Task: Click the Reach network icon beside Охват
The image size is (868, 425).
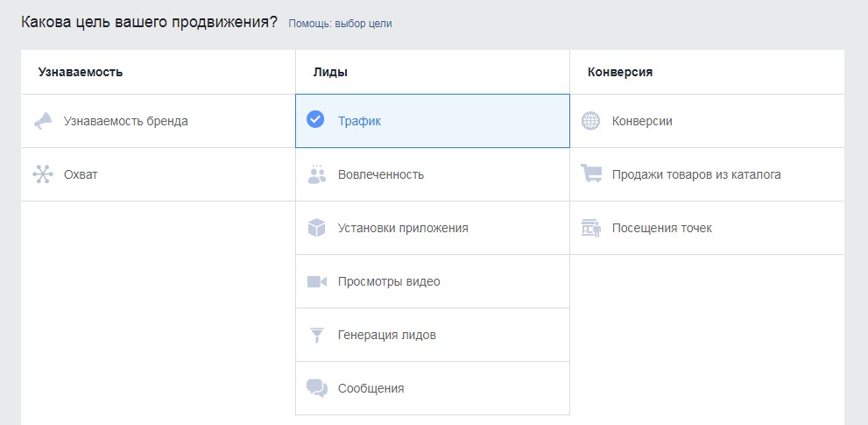Action: point(43,174)
